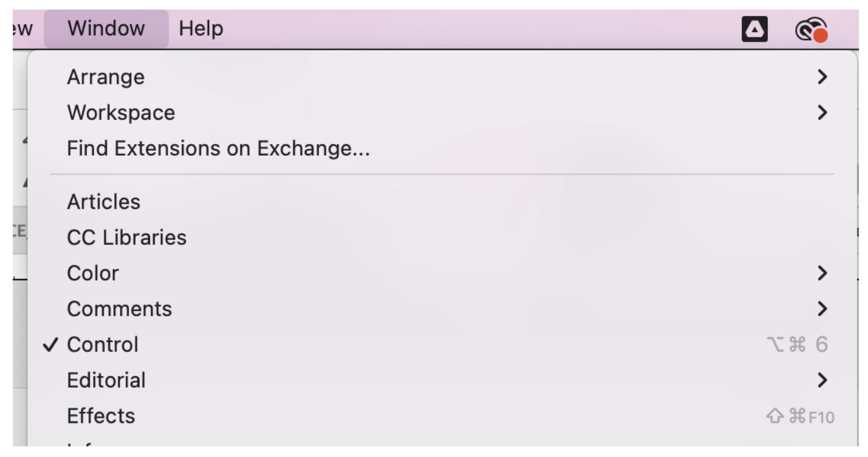Screen dimensions: 868x457
Task: Expand the Editorial submenu arrow
Action: [x=822, y=380]
